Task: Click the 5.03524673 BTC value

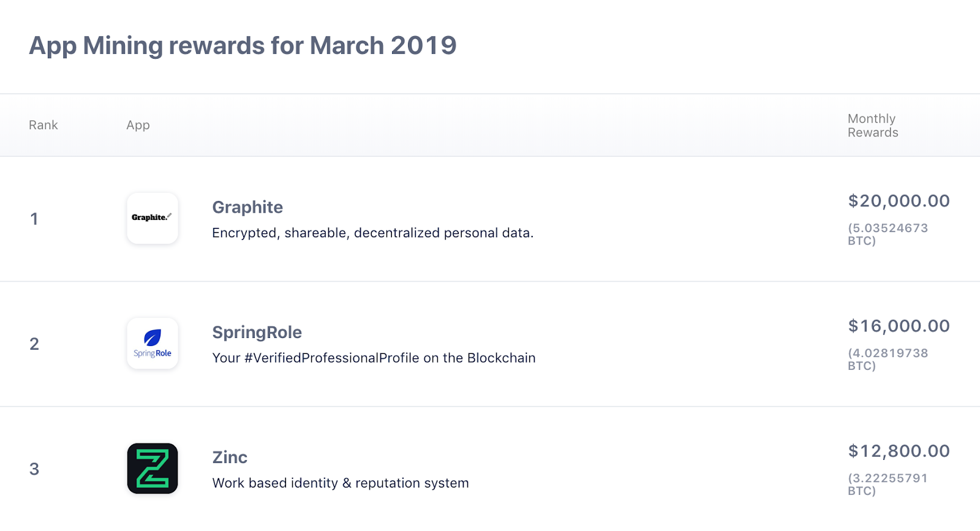Action: tap(888, 234)
